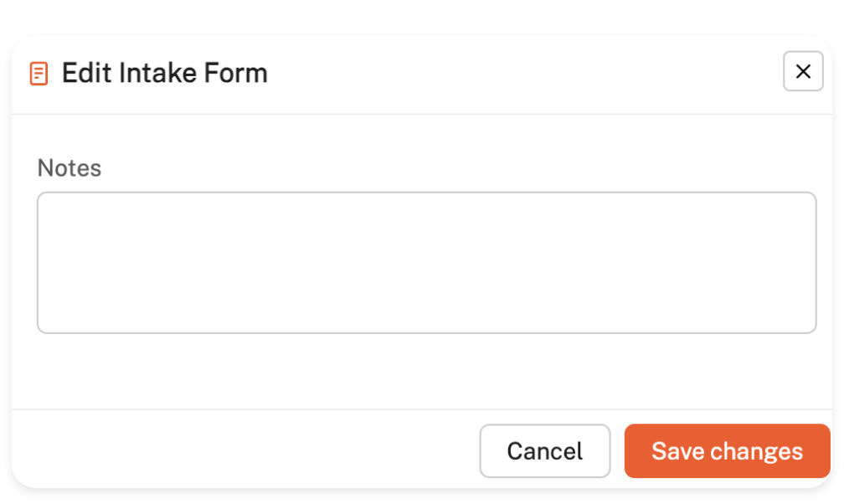Dismiss dialog using the X icon
The width and height of the screenshot is (844, 504).
click(x=802, y=72)
